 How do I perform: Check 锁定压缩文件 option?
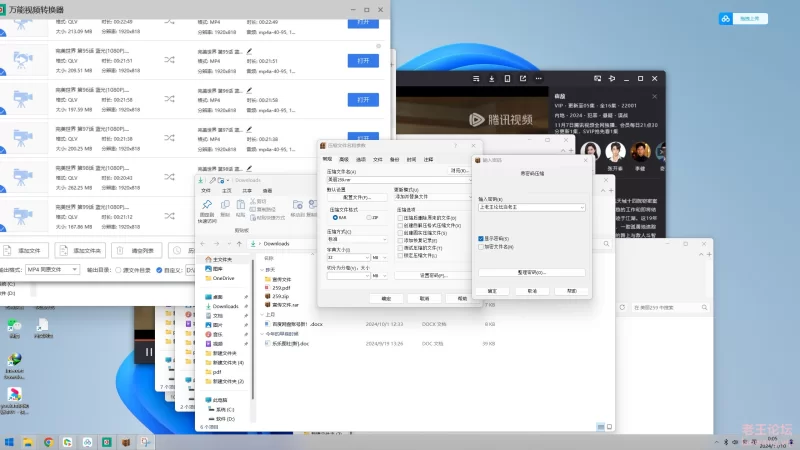click(x=400, y=256)
